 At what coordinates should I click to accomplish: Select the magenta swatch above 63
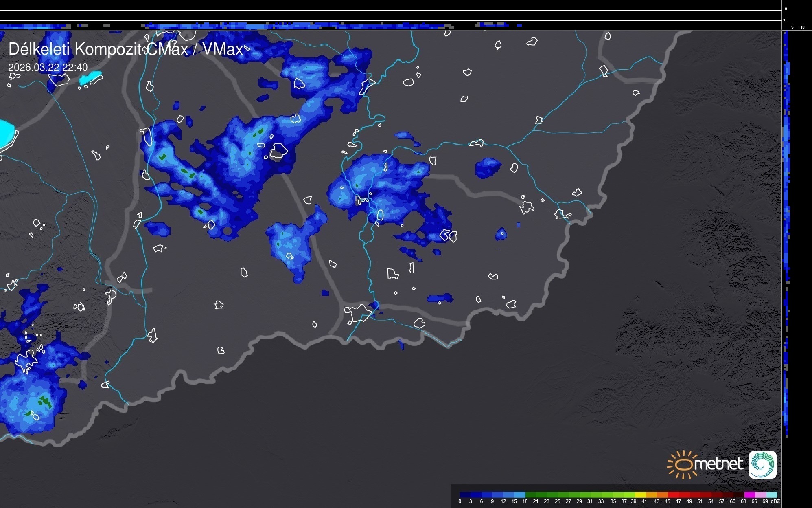[x=749, y=495]
